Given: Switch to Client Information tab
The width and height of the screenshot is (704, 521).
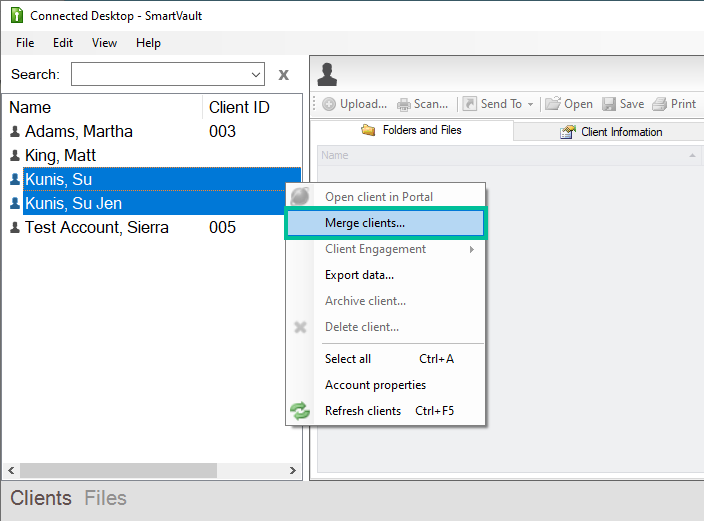Looking at the screenshot, I should pos(611,132).
